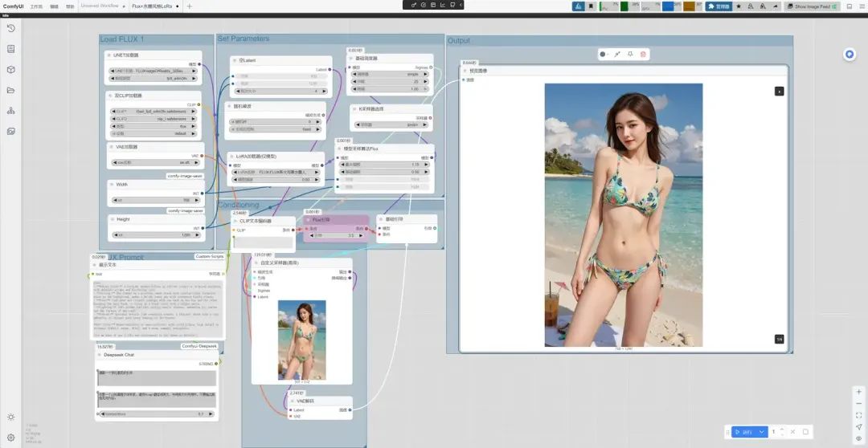Click the chart icon in the black center toolbar

click(x=443, y=5)
